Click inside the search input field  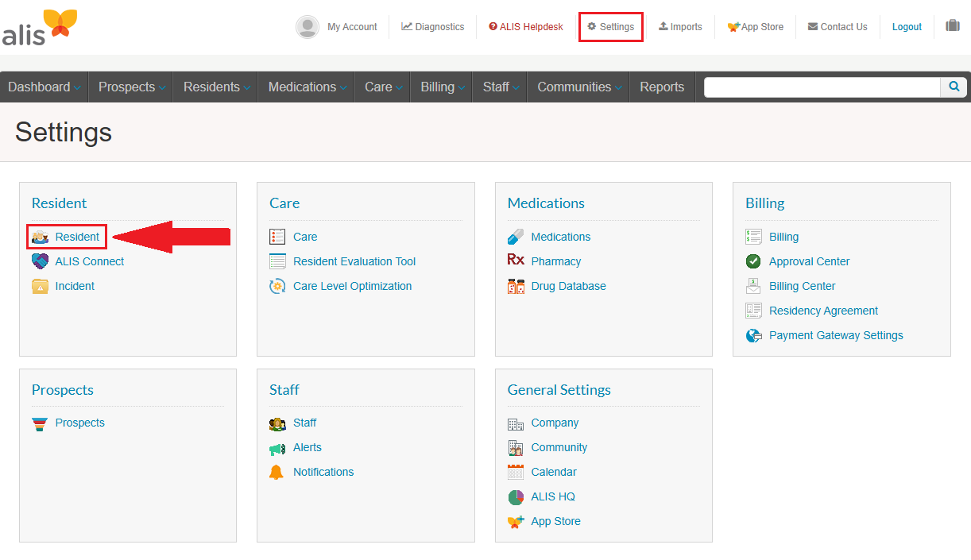point(822,87)
